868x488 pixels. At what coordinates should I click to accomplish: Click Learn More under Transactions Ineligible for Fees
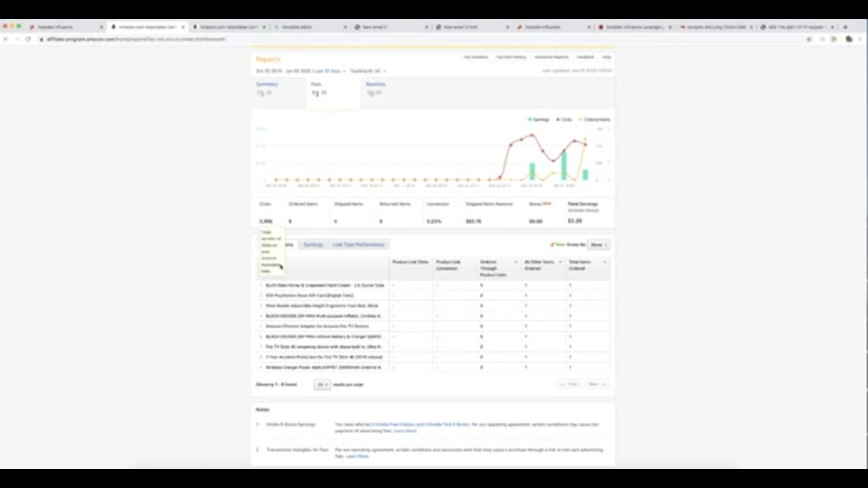tap(357, 456)
